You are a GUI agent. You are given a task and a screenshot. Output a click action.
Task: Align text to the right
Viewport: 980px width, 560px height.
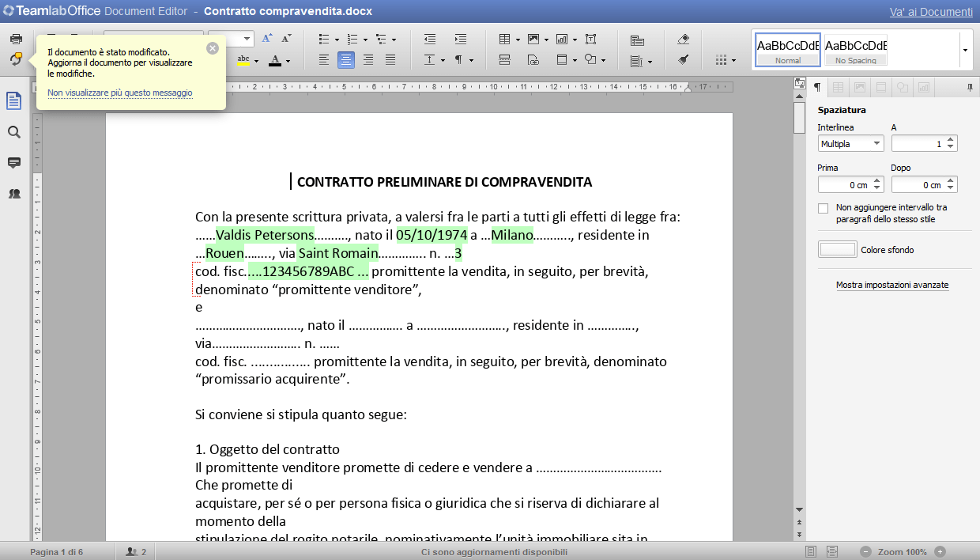point(368,59)
